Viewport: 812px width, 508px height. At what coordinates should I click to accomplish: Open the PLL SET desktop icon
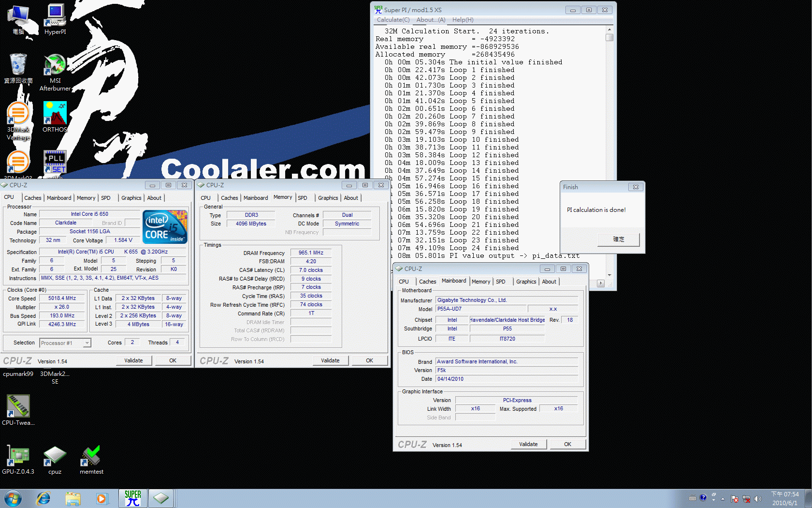coord(55,162)
